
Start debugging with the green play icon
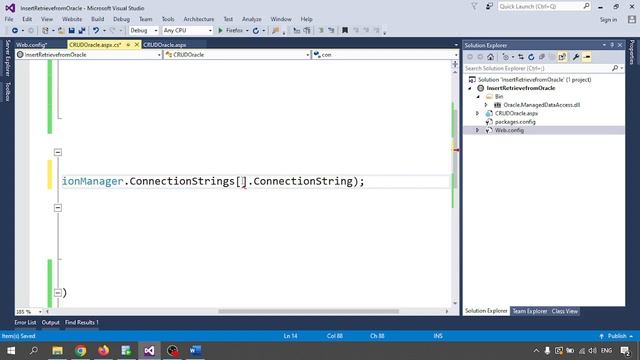(x=220, y=31)
